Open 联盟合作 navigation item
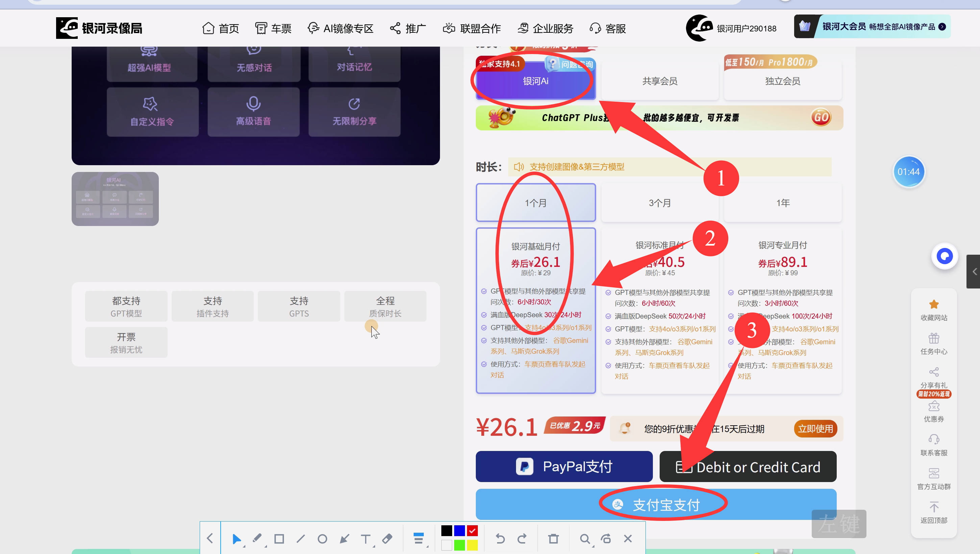This screenshot has width=980, height=554. 472,28
